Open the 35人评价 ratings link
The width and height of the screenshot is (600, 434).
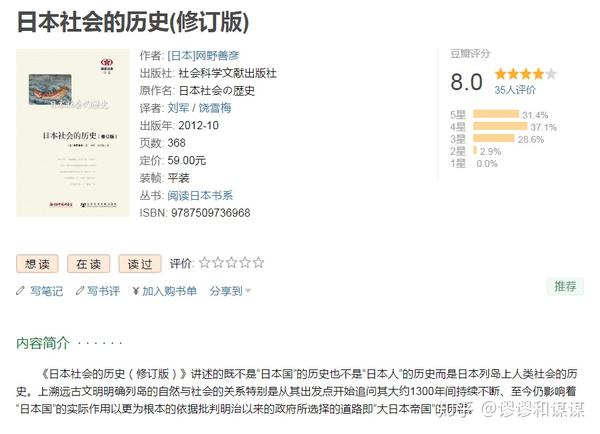(515, 90)
